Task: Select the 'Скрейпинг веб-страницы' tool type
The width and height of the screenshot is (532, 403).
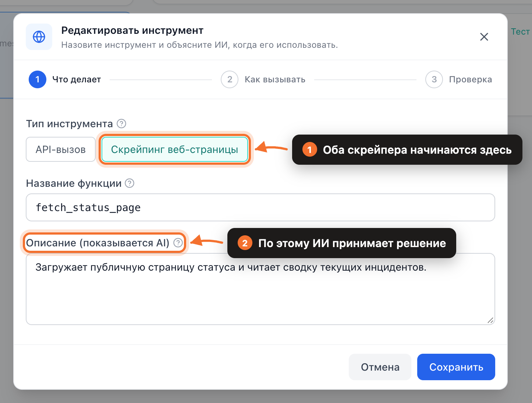Action: (x=174, y=149)
